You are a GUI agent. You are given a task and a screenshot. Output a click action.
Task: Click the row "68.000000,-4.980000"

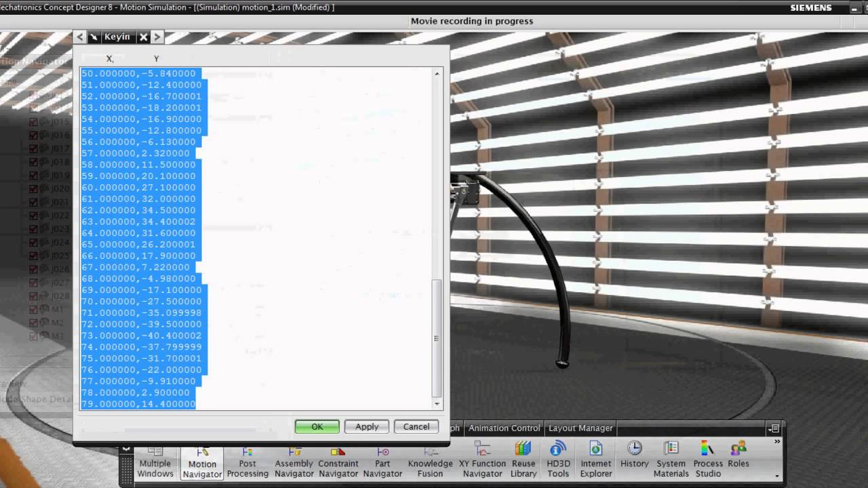138,279
